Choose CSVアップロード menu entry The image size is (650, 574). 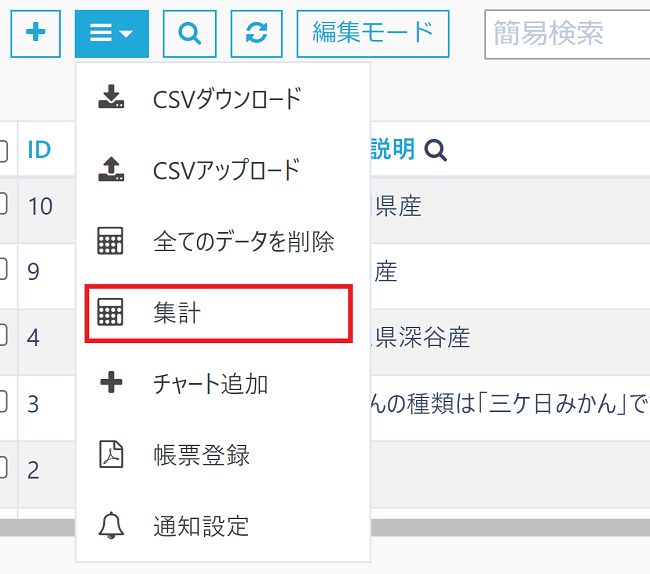(226, 170)
